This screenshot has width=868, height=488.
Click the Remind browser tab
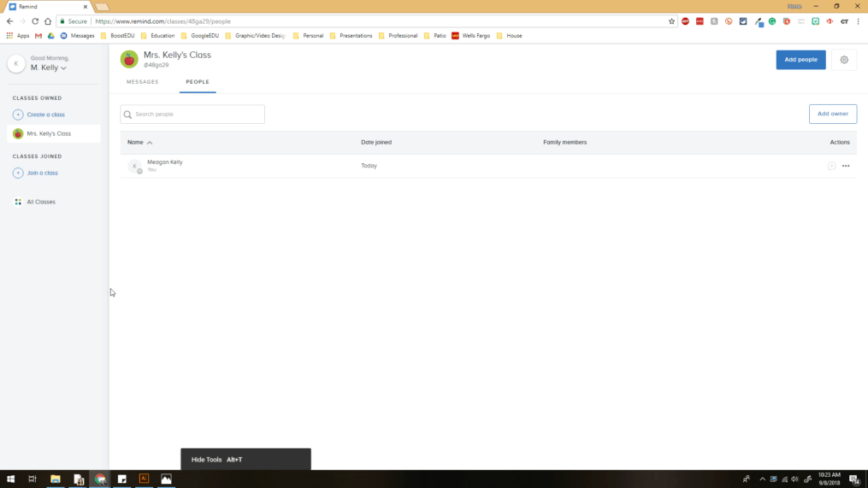(x=48, y=7)
